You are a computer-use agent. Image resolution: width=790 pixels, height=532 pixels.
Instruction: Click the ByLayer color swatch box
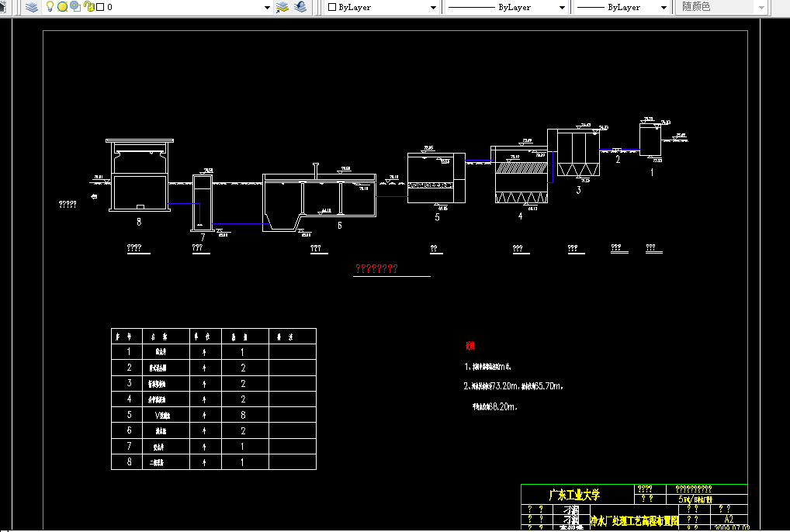(332, 7)
